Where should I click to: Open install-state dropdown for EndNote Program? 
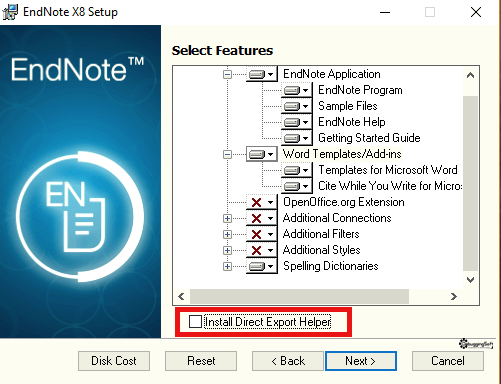point(297,90)
